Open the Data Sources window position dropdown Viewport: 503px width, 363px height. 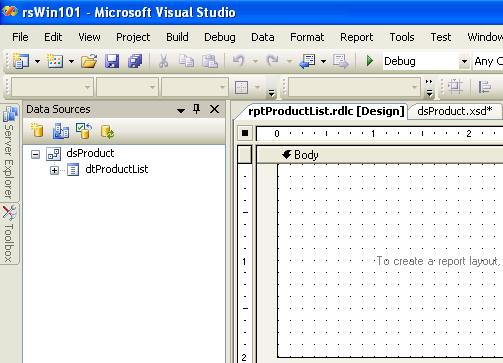click(181, 110)
